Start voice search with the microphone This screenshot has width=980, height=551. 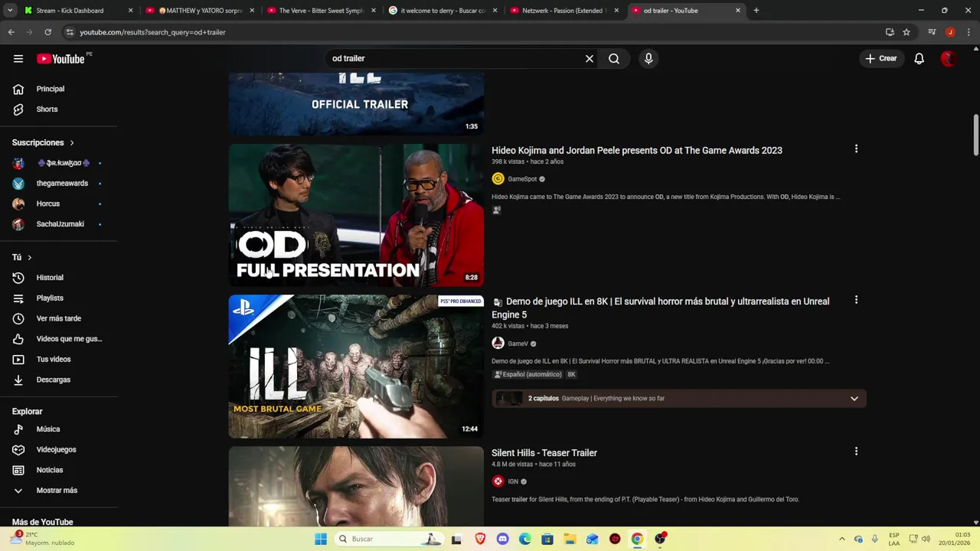point(648,58)
